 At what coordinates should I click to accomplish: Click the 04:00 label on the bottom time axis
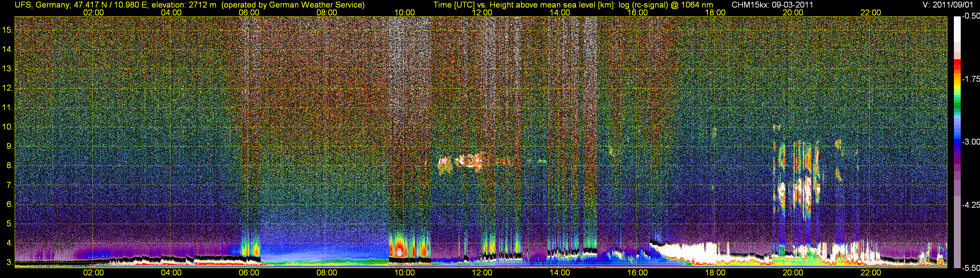(x=171, y=273)
